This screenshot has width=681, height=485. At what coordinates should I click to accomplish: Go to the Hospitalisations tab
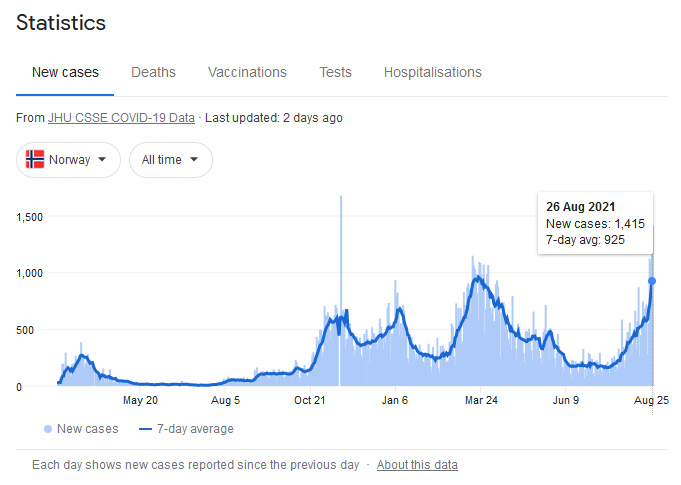coord(432,72)
